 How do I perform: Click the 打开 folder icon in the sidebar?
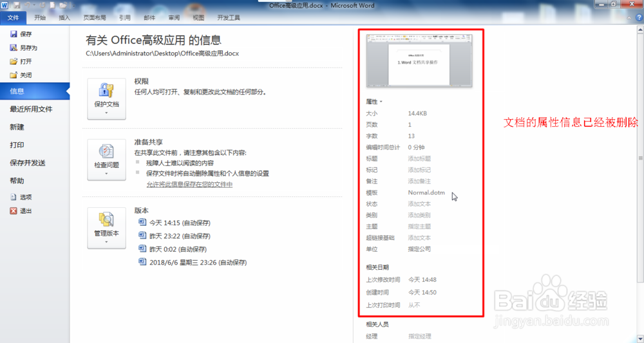(14, 62)
